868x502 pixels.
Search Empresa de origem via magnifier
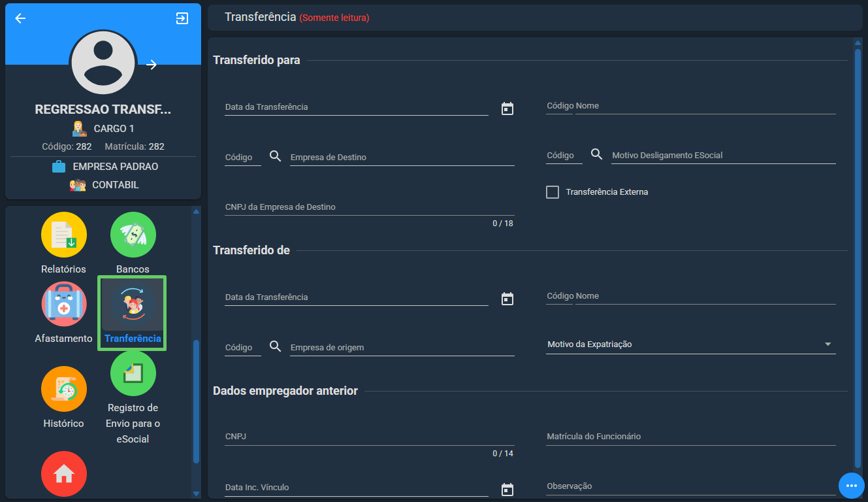276,346
